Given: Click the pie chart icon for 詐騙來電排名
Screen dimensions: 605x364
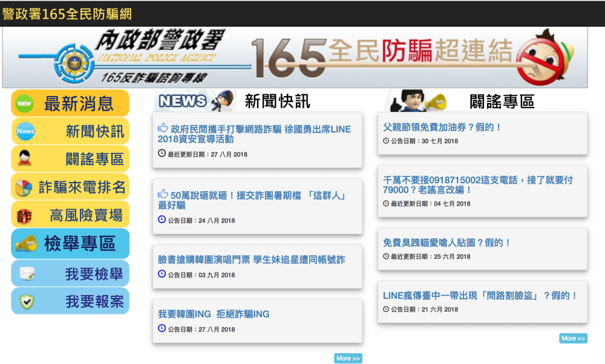Looking at the screenshot, I should pos(24,188).
